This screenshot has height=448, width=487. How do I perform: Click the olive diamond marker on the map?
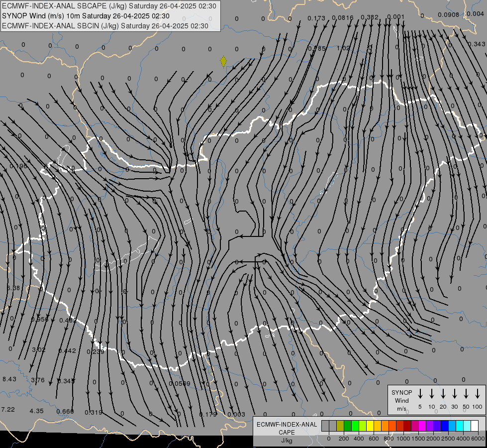(223, 62)
